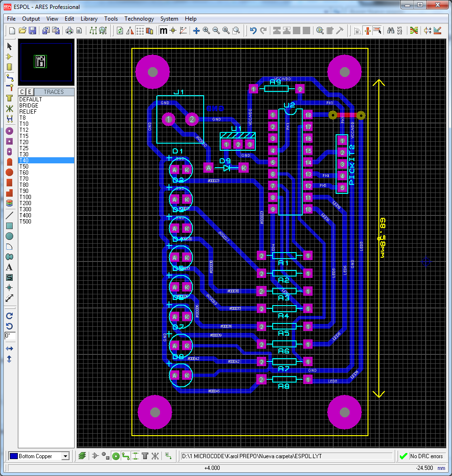The image size is (452, 476).
Task: Zoom to area with dashed magnifier icon
Action: pos(236,31)
